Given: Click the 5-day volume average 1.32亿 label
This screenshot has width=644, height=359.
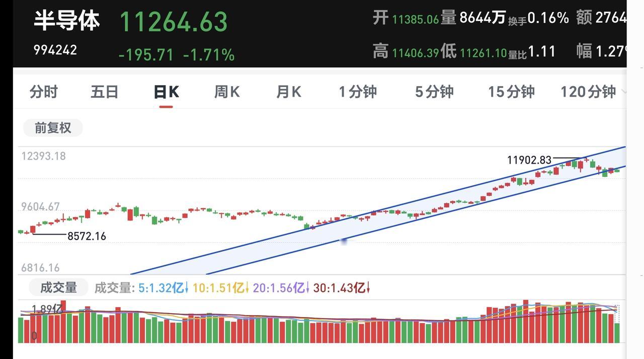Looking at the screenshot, I should [164, 288].
